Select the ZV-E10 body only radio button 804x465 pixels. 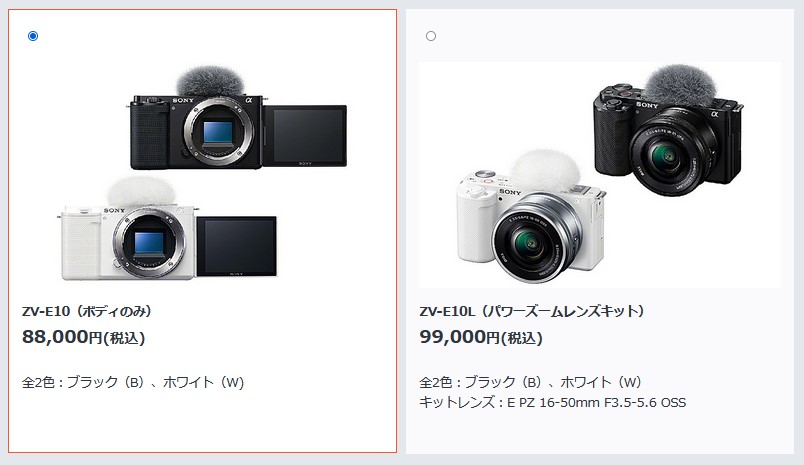pyautogui.click(x=33, y=36)
